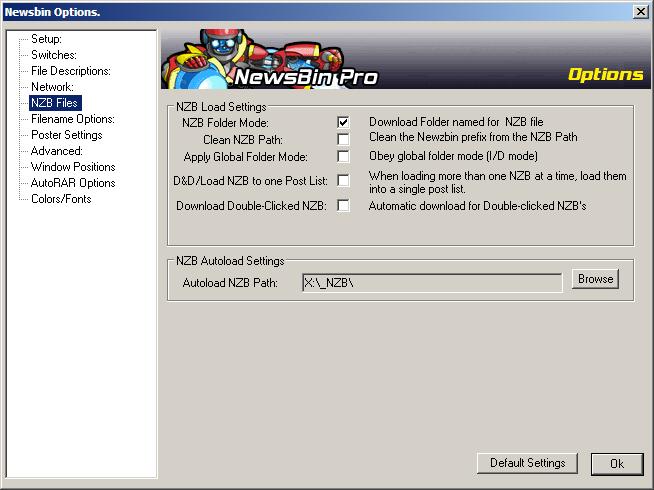Go to Network options

click(x=52, y=87)
